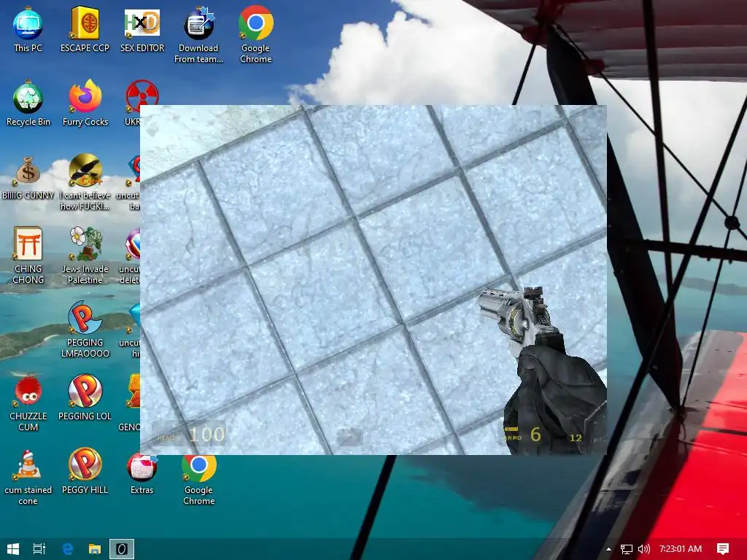Open the Windows Start menu
The image size is (747, 560).
pyautogui.click(x=13, y=549)
